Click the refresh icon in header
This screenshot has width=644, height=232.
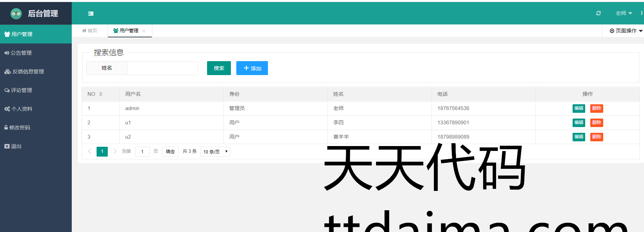pyautogui.click(x=598, y=13)
